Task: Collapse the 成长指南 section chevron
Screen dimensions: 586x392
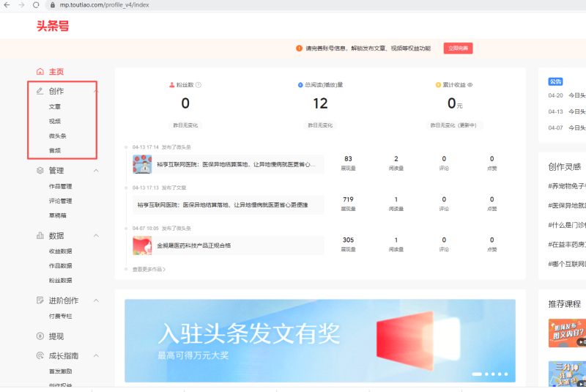Action: pos(96,355)
